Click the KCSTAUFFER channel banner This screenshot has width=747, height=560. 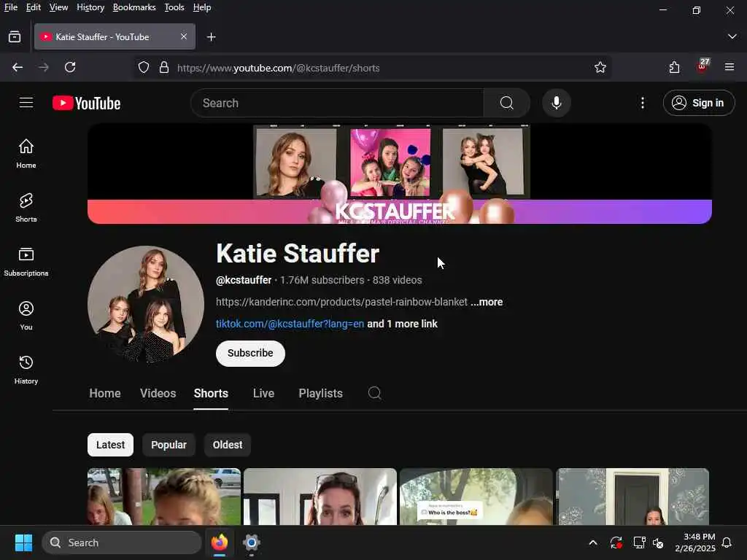click(400, 174)
